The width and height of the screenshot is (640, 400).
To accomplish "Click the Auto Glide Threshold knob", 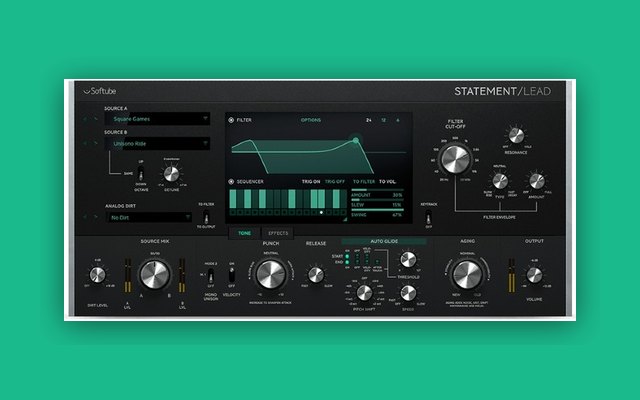I will tap(408, 260).
